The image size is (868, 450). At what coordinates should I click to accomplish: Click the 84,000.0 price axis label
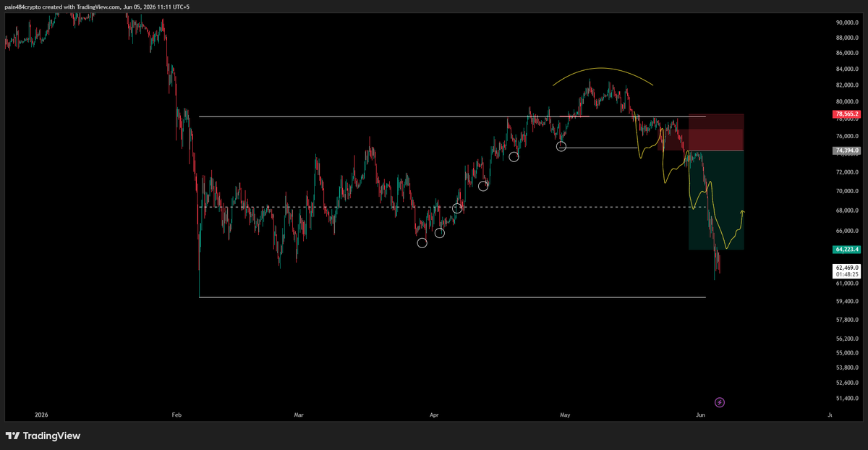coord(848,69)
